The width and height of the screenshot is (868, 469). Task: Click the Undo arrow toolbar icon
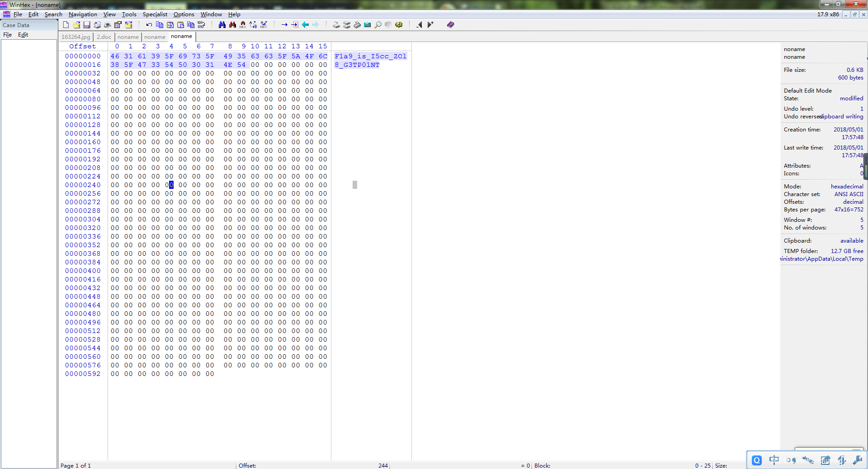[x=149, y=25]
